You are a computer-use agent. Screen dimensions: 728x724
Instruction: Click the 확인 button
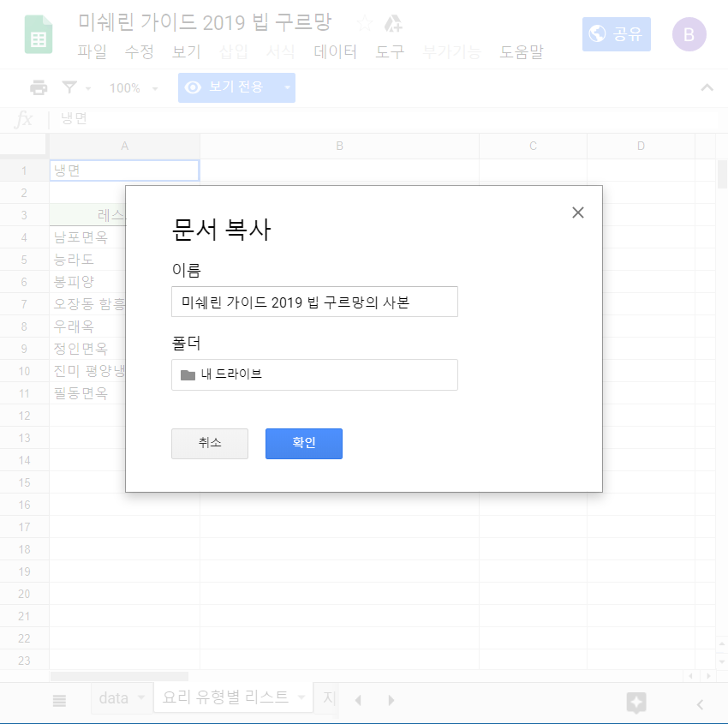tap(303, 443)
